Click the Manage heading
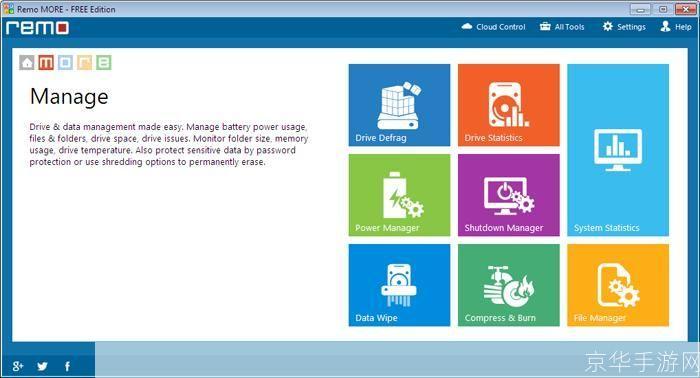The width and height of the screenshot is (700, 378). tap(69, 96)
